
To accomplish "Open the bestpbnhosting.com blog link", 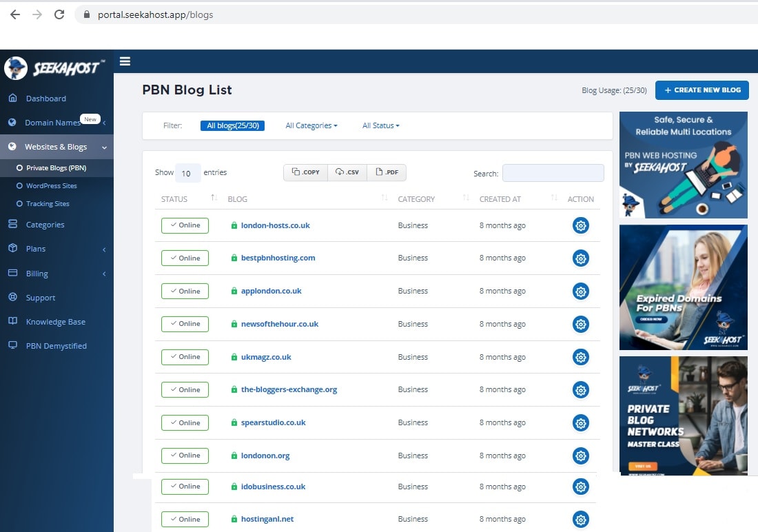I will (x=278, y=258).
